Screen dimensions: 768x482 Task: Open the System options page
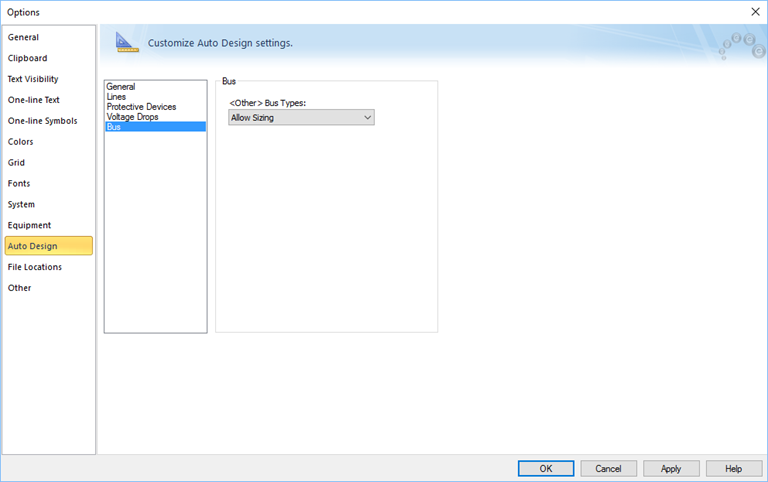pos(21,205)
